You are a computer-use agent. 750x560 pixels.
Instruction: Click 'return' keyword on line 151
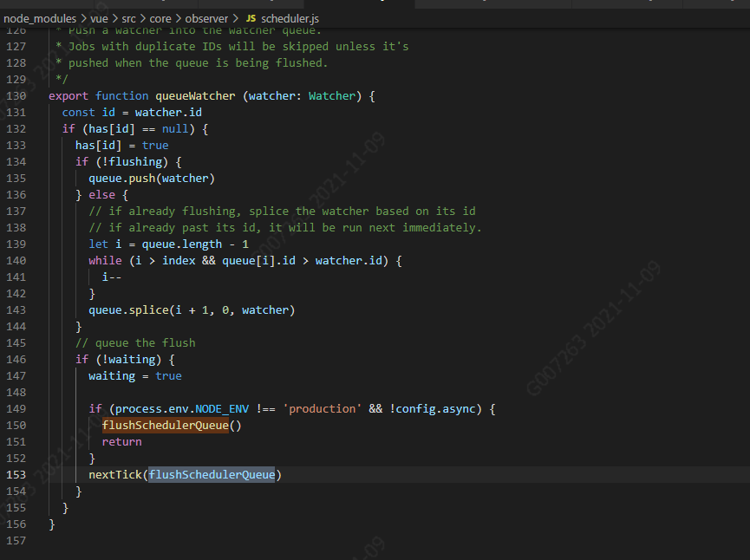pos(121,442)
